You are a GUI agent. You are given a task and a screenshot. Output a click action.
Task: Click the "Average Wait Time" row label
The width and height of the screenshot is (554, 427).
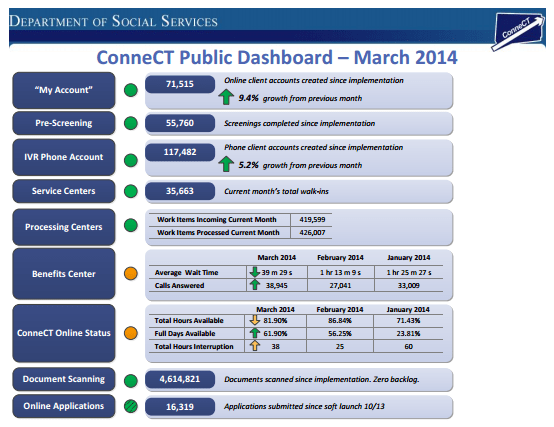click(x=186, y=272)
